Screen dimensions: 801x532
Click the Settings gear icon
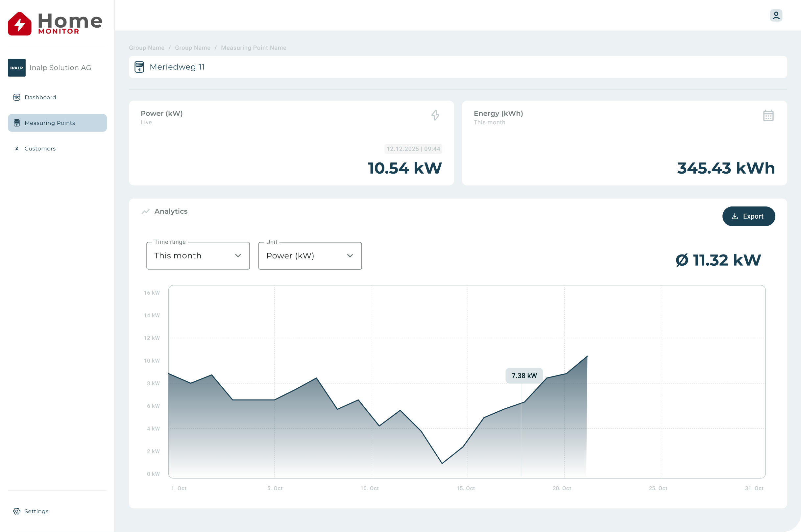coord(17,511)
